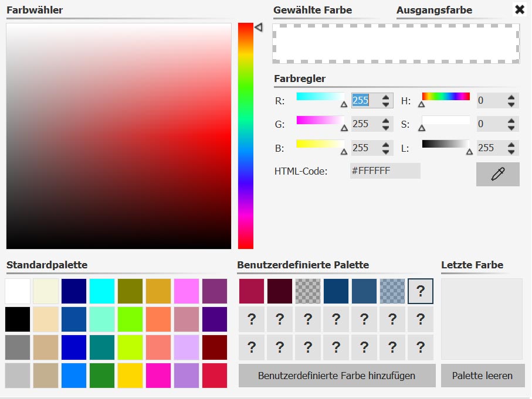Viewport: 532px width, 399px height.
Task: Select the crimson custom palette swatch
Action: pyautogui.click(x=252, y=291)
